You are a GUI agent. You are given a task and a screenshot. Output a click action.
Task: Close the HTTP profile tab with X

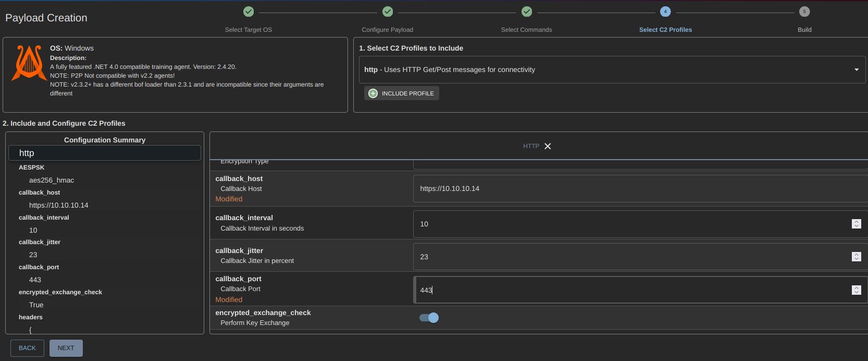click(x=548, y=146)
